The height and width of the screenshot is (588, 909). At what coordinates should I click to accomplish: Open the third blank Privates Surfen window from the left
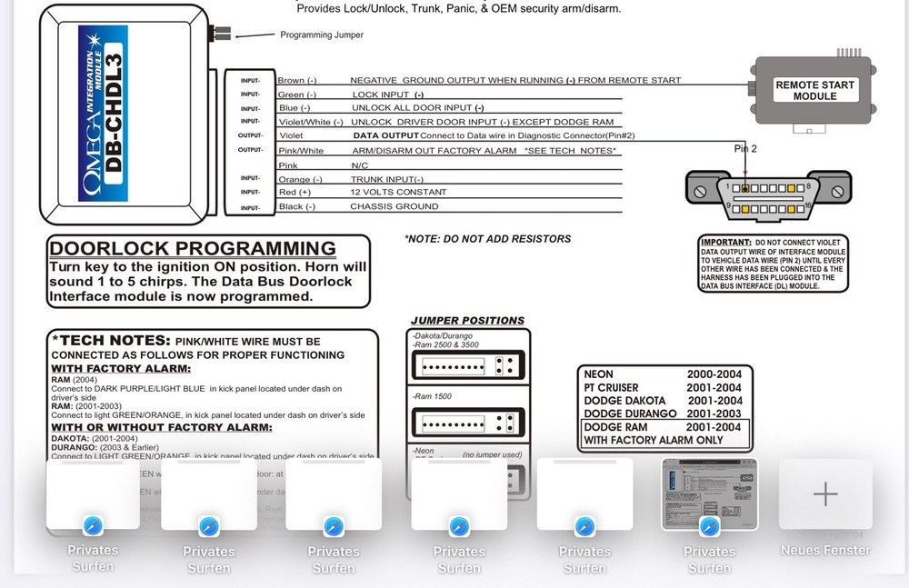pyautogui.click(x=334, y=493)
